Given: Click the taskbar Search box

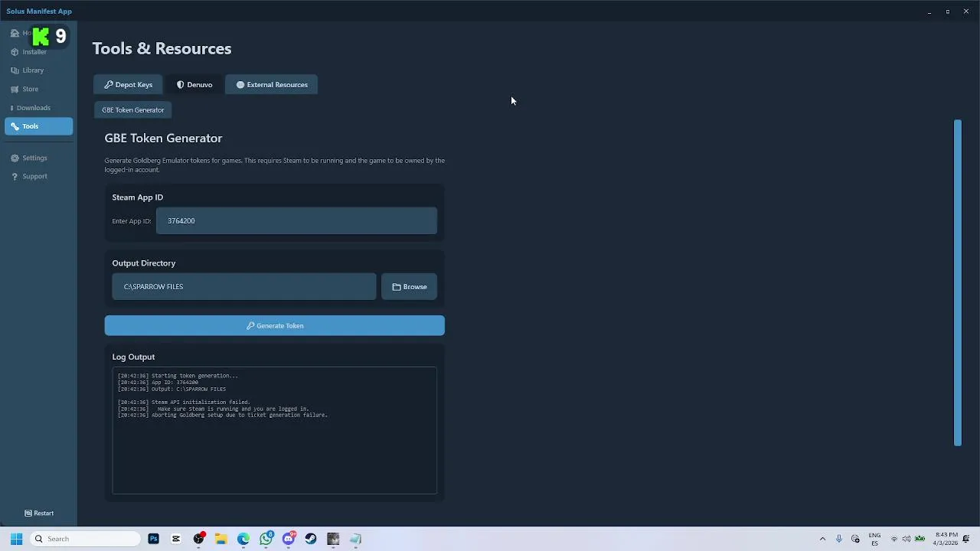Looking at the screenshot, I should click(85, 539).
